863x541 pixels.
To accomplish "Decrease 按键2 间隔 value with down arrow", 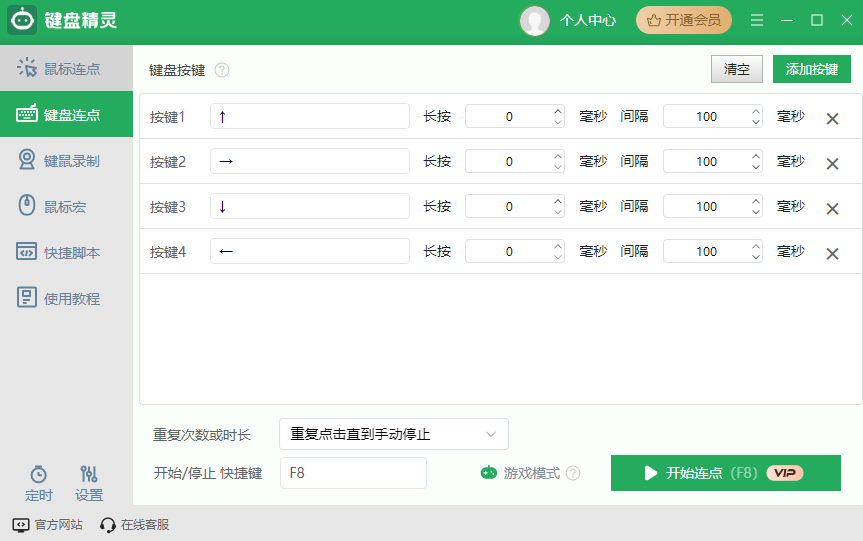I will (x=756, y=167).
